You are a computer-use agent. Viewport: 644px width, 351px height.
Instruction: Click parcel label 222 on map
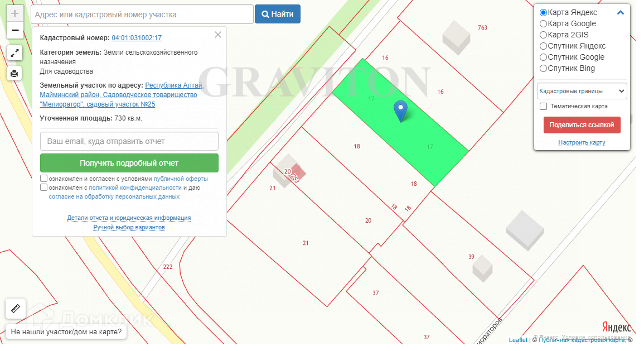pos(168,267)
